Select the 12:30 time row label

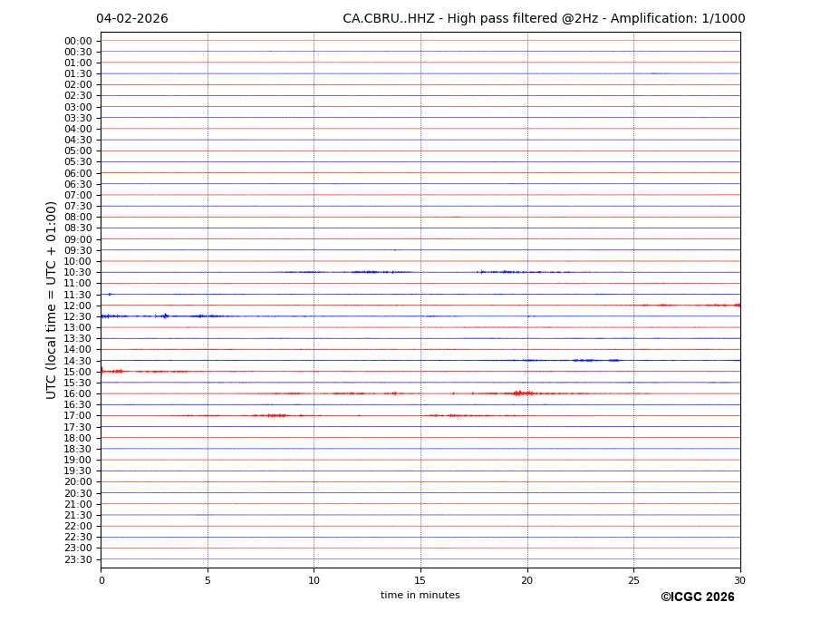click(x=77, y=316)
